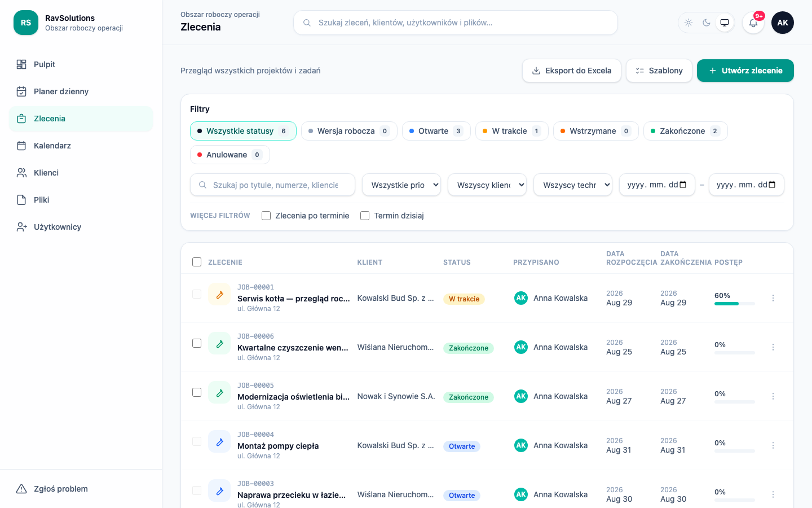Viewport: 812px width, 508px height.
Task: Select system theme monitor icon
Action: 725,23
